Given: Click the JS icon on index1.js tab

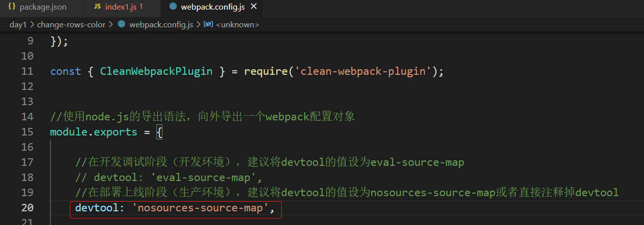Looking at the screenshot, I should tap(97, 7).
